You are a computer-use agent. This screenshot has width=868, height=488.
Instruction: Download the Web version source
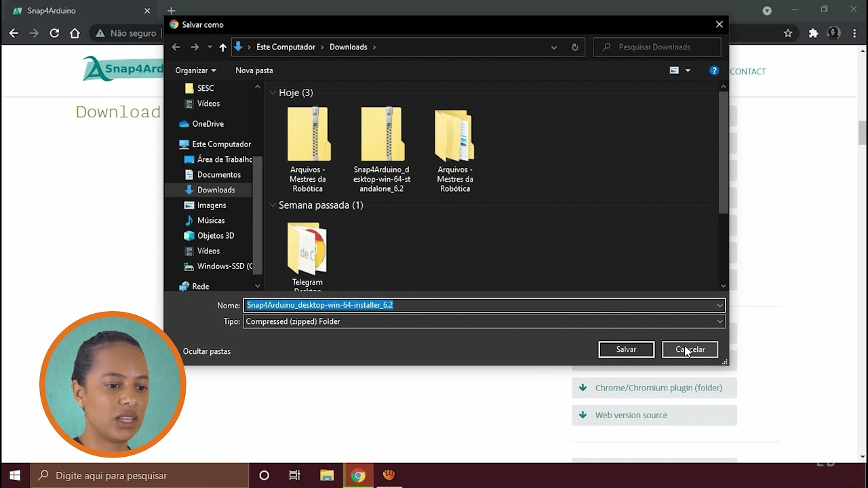[x=654, y=415]
